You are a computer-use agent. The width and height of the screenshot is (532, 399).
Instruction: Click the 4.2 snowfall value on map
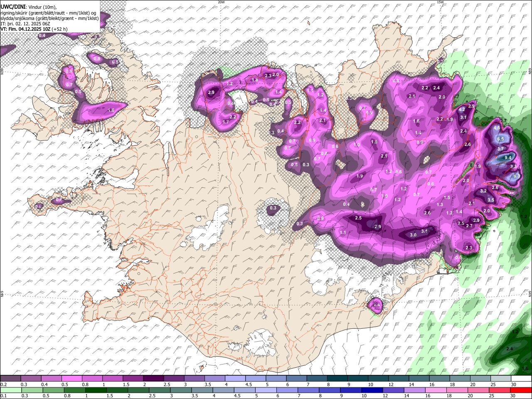(462, 110)
